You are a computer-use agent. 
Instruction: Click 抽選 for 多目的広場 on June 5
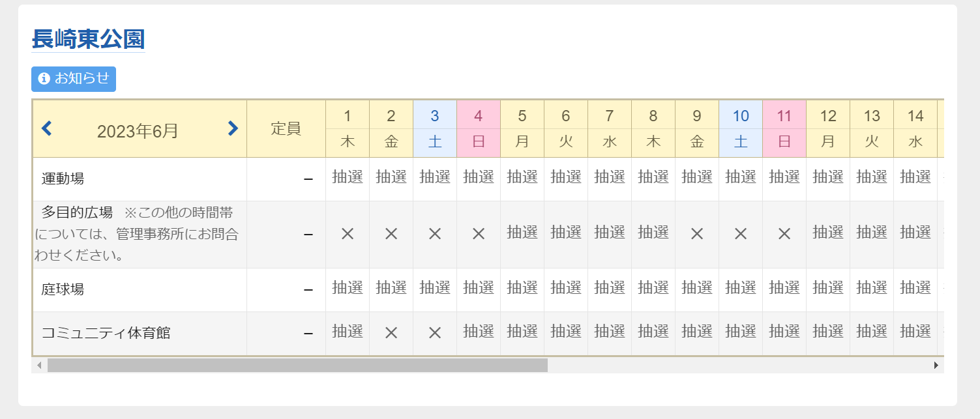pyautogui.click(x=522, y=233)
